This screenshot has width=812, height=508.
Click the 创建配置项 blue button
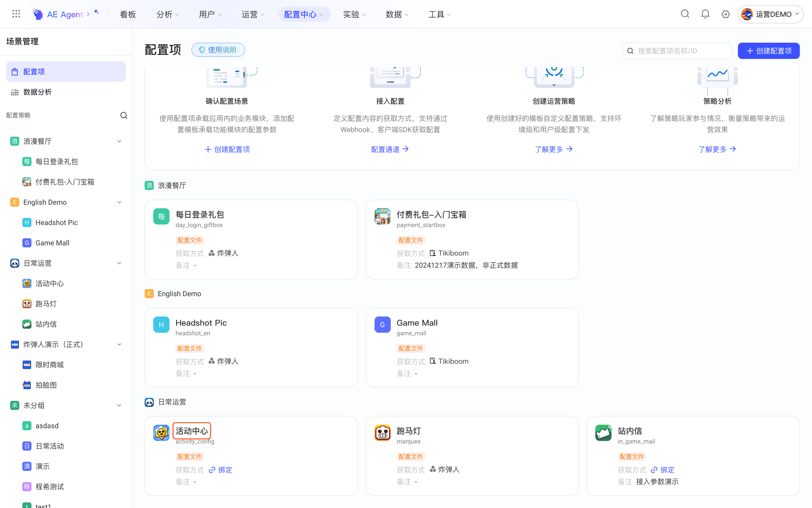point(768,51)
